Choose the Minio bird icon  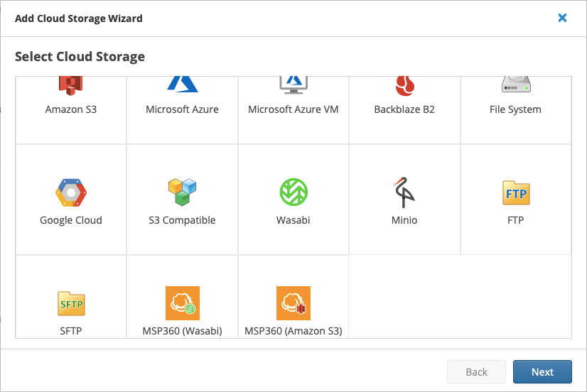tap(404, 192)
